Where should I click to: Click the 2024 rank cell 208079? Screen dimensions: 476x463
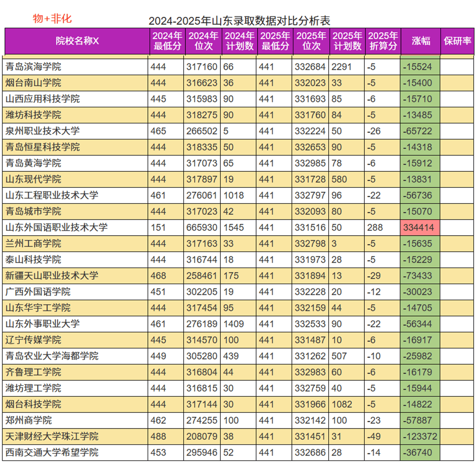click(202, 437)
